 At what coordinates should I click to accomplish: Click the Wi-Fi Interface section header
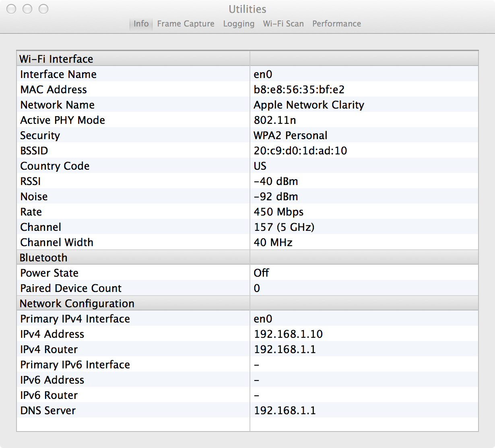tap(56, 59)
